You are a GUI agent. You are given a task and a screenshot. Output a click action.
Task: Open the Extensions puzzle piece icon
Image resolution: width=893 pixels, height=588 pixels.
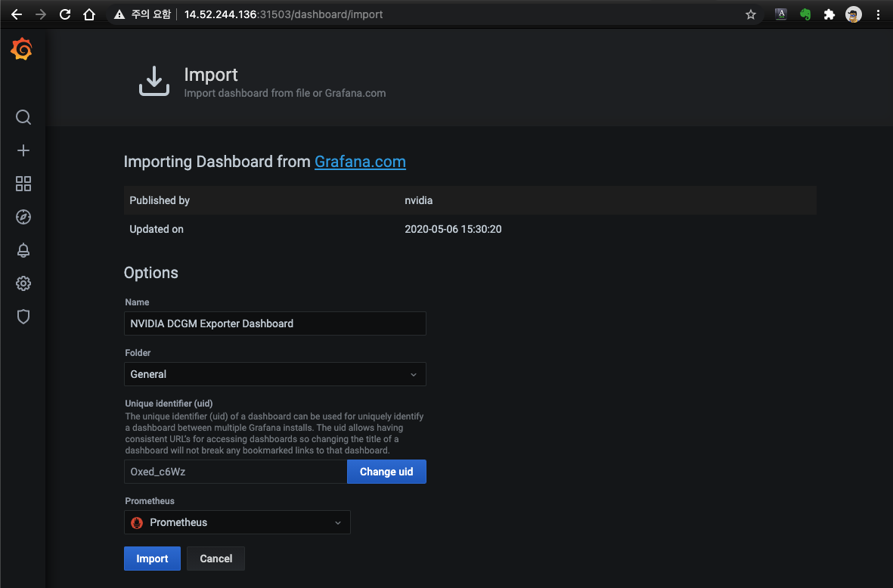pyautogui.click(x=829, y=15)
